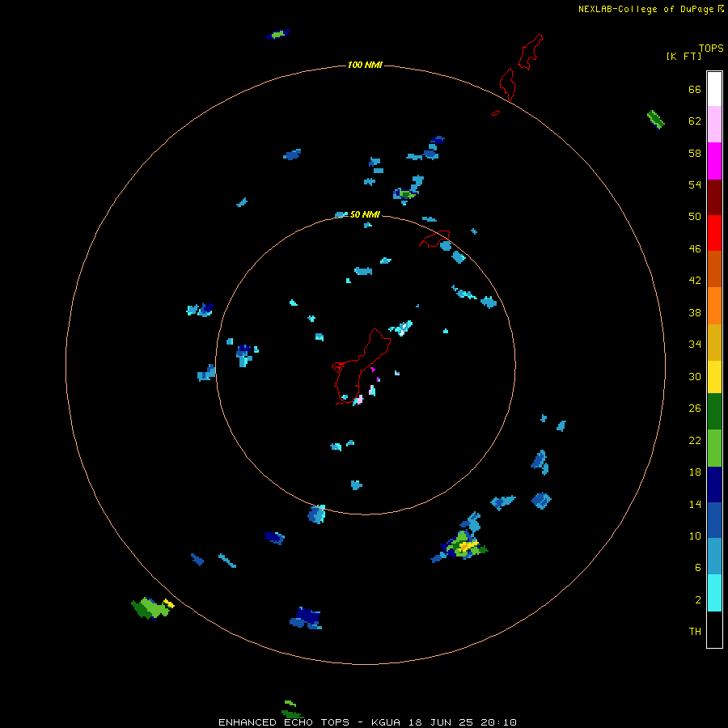Select the navy blue legend band
Viewport: 728px width, 728px height.
[x=714, y=485]
